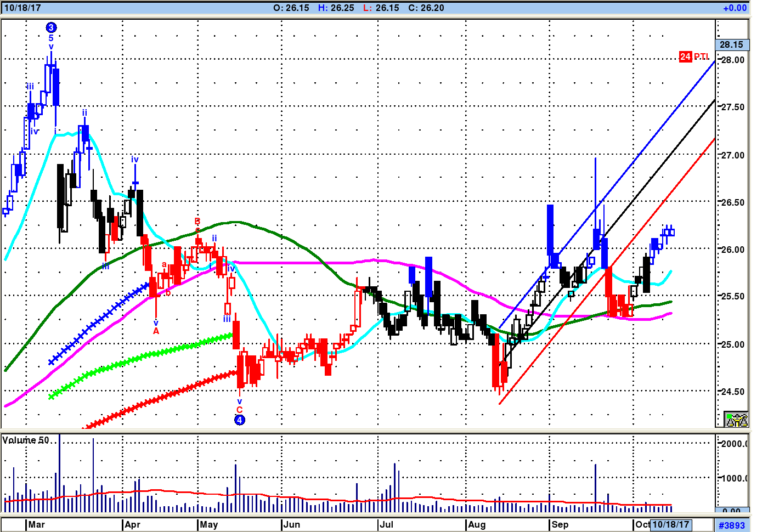The height and width of the screenshot is (532, 768).
Task: Click the red wave B label
Action: click(197, 222)
